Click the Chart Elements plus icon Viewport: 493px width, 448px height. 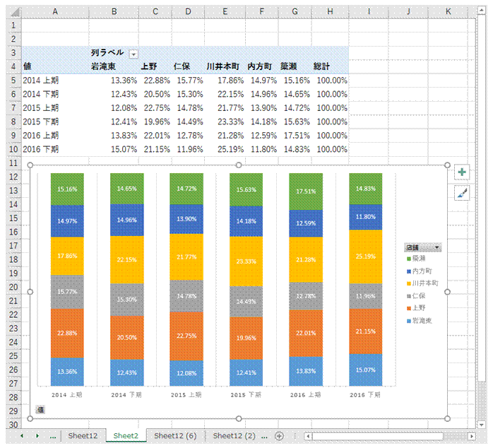[462, 172]
